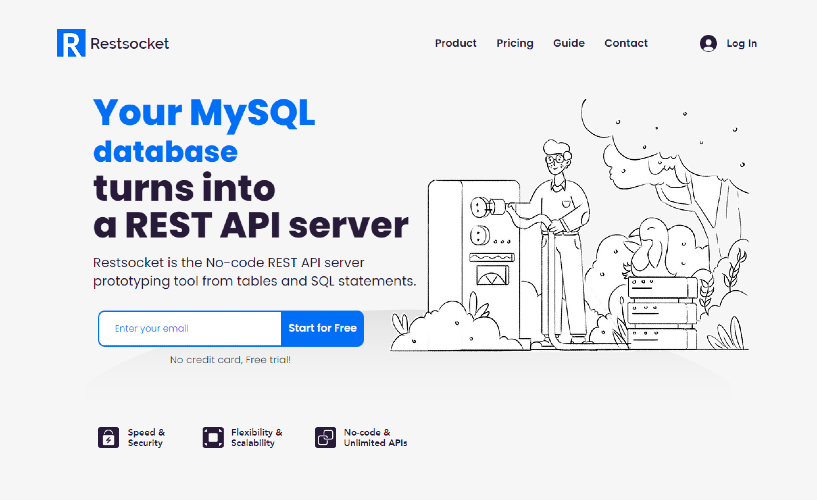This screenshot has height=500, width=817.
Task: Click the blue Restsocket R logo icon
Action: tap(71, 43)
